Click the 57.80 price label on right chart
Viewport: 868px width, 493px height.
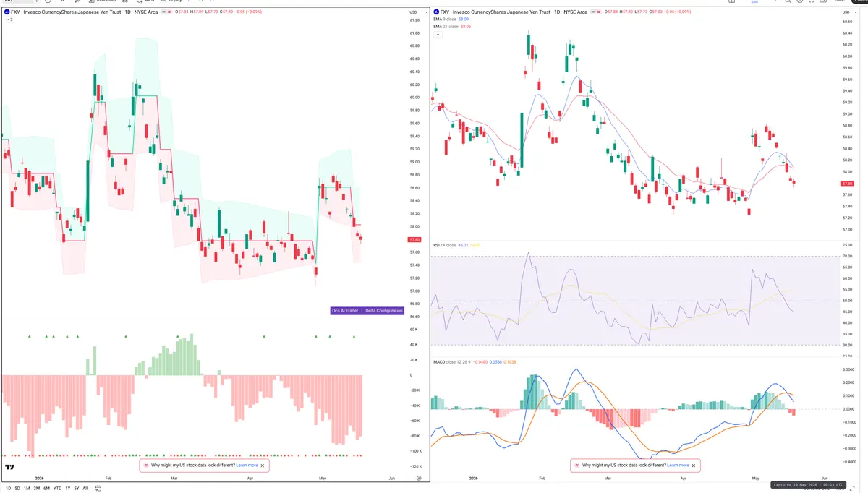(x=848, y=184)
